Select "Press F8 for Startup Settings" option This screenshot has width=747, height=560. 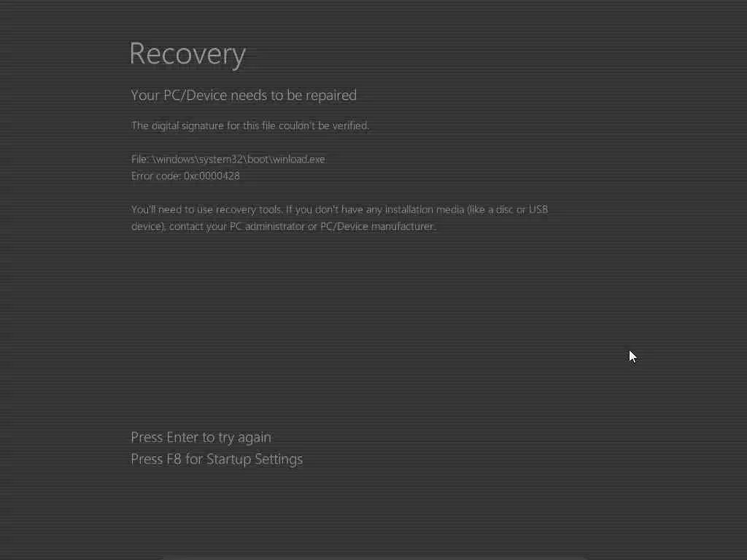pyautogui.click(x=217, y=459)
